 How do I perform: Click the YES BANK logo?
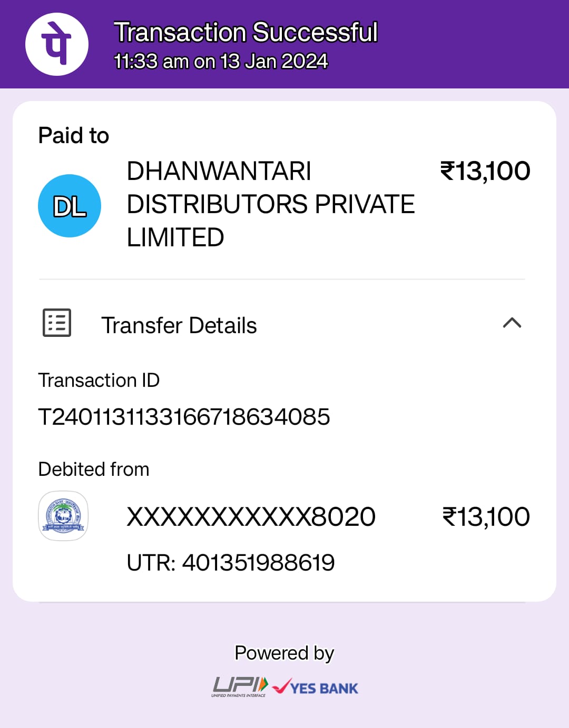[315, 687]
